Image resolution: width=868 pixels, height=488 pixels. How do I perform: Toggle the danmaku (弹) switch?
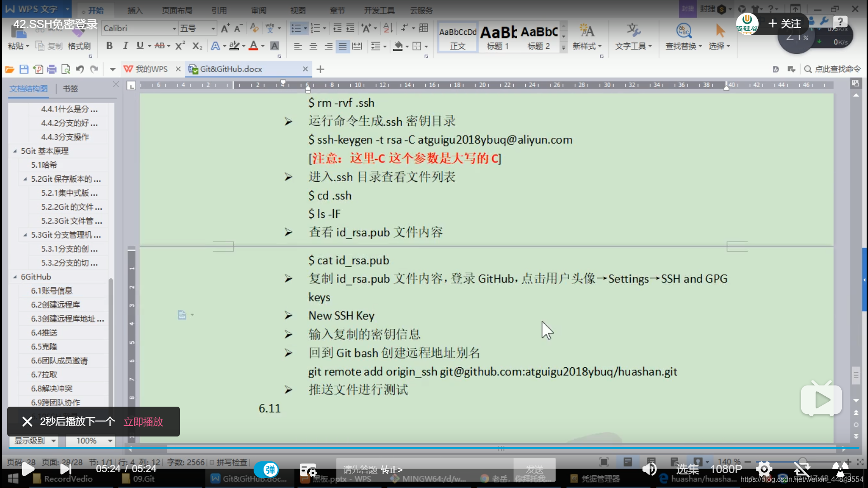pyautogui.click(x=266, y=469)
